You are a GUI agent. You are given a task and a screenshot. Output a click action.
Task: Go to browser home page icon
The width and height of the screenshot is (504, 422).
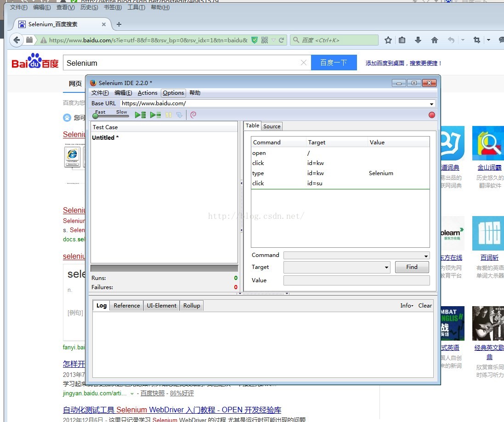435,40
